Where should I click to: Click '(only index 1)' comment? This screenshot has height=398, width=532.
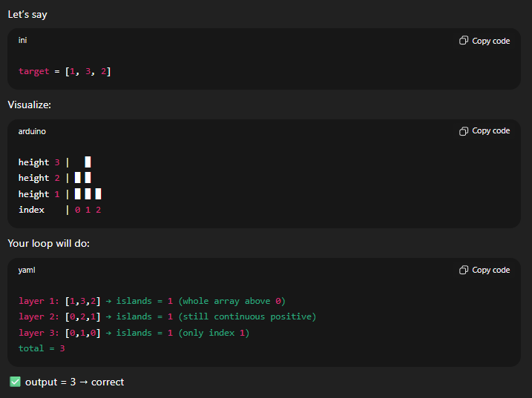pyautogui.click(x=214, y=333)
